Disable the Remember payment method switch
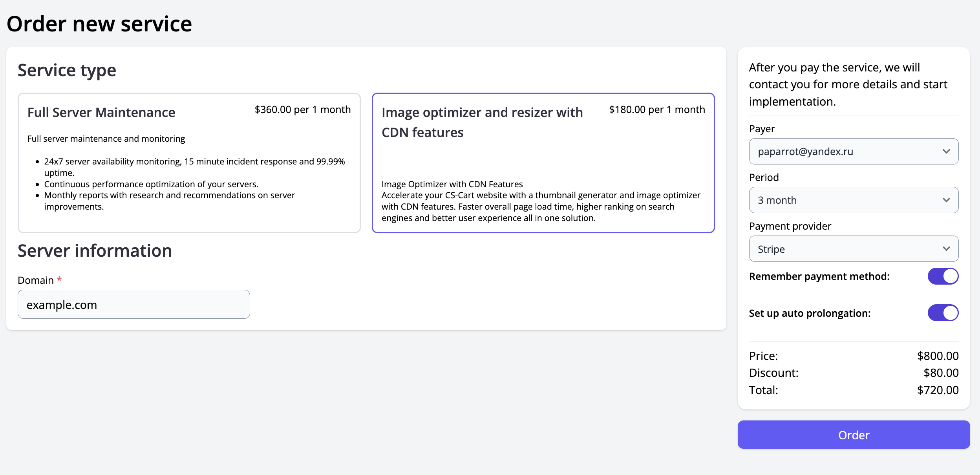The image size is (980, 475). pos(943,276)
